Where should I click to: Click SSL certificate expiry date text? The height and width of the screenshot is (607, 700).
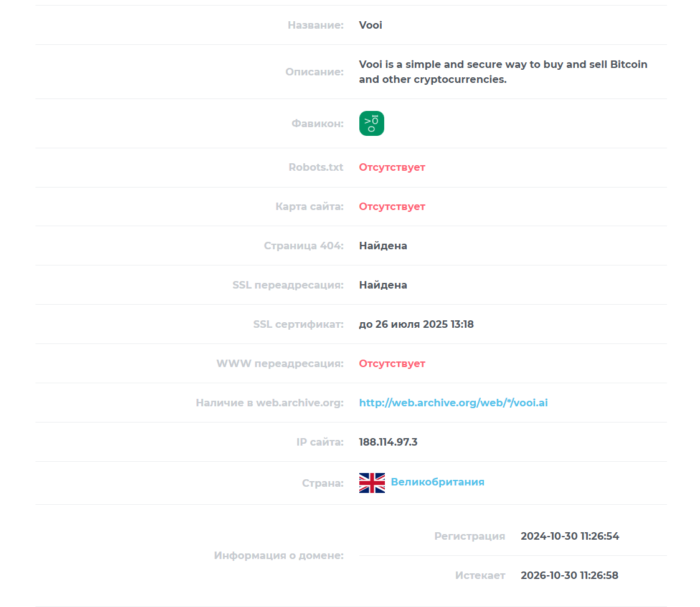tap(416, 324)
